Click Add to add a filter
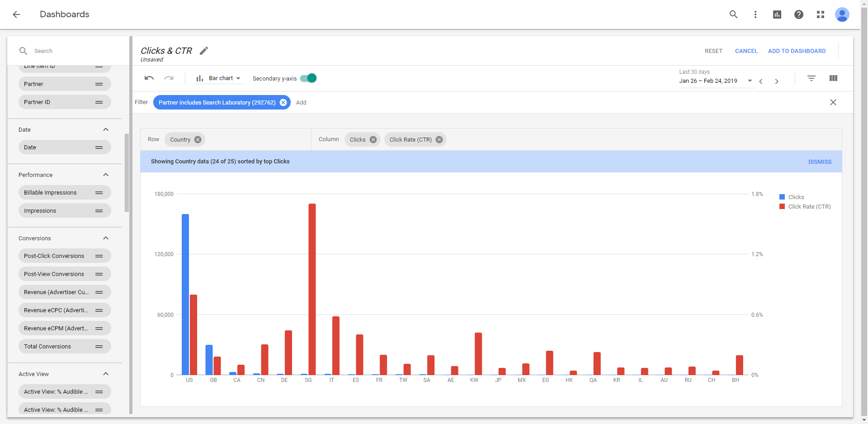The image size is (868, 424). point(301,103)
